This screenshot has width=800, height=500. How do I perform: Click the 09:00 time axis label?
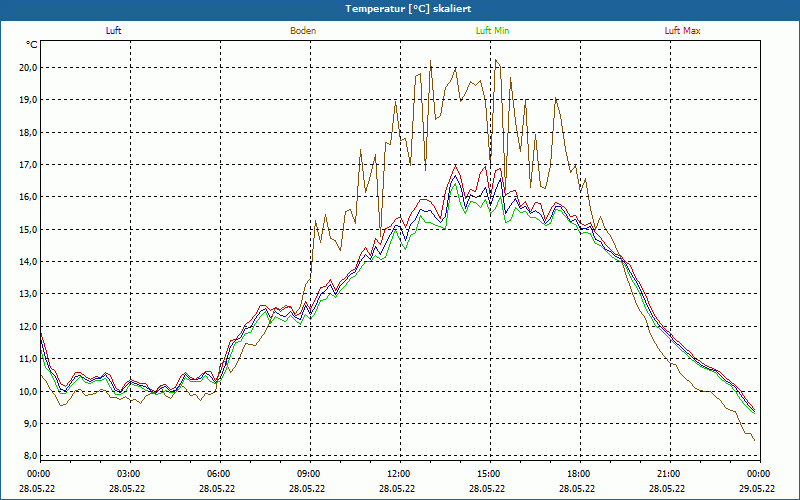(x=307, y=474)
